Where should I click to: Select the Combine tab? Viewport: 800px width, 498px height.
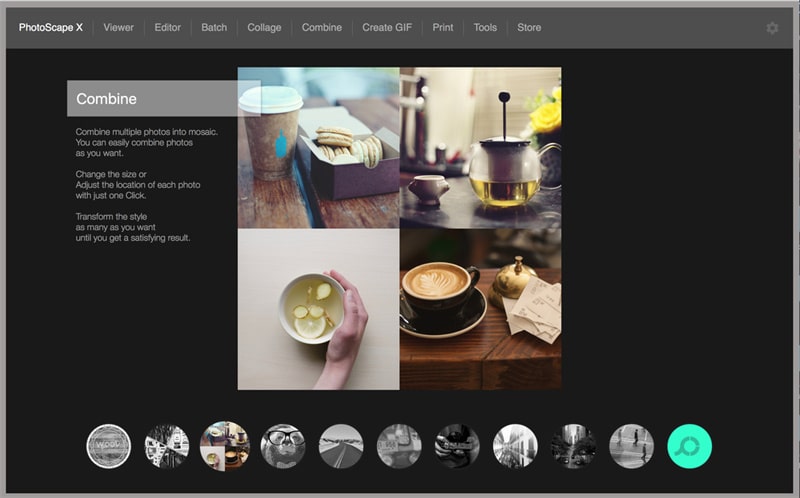click(322, 28)
